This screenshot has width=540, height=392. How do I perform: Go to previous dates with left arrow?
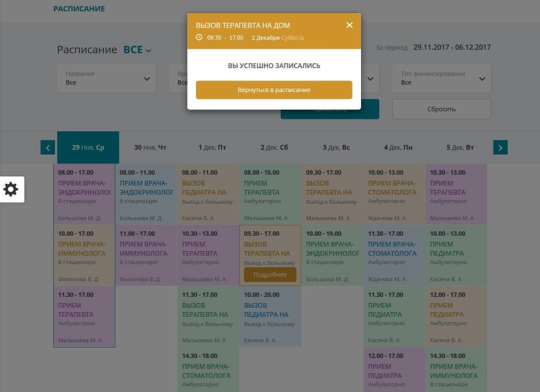tap(47, 148)
